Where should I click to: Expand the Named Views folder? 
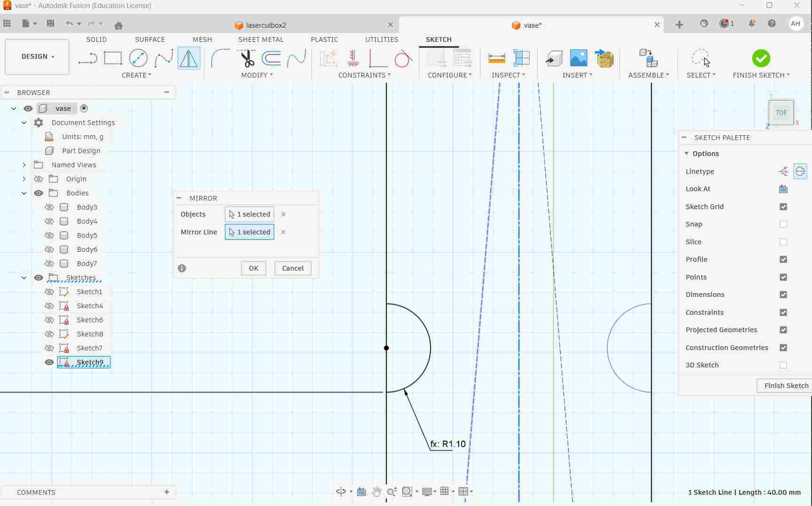[24, 165]
